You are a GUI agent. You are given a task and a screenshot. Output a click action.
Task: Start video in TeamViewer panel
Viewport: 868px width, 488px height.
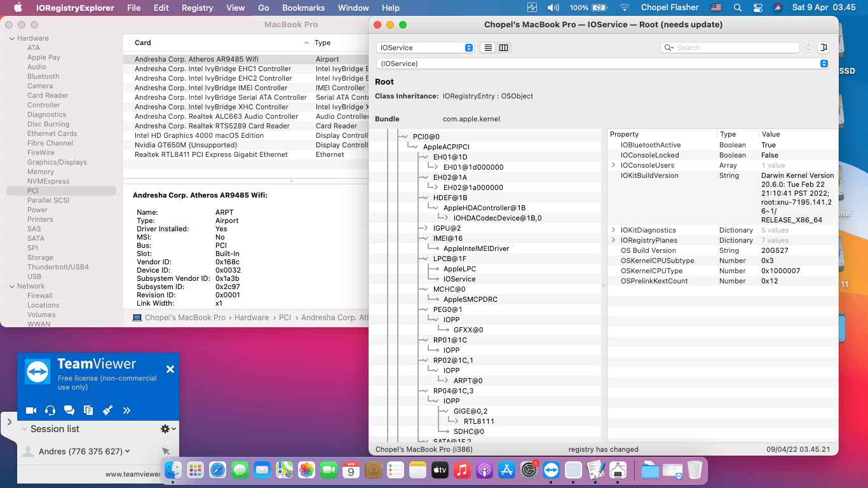(x=31, y=410)
